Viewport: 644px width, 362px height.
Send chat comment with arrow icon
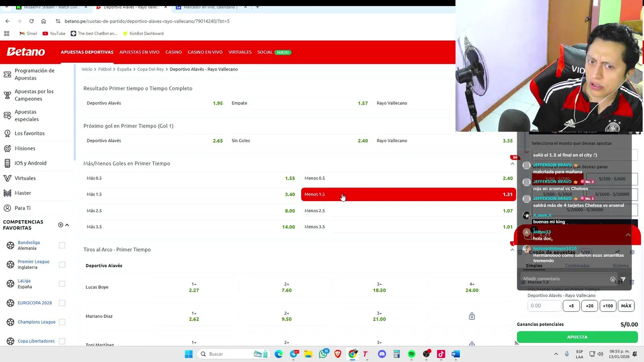pyautogui.click(x=623, y=279)
